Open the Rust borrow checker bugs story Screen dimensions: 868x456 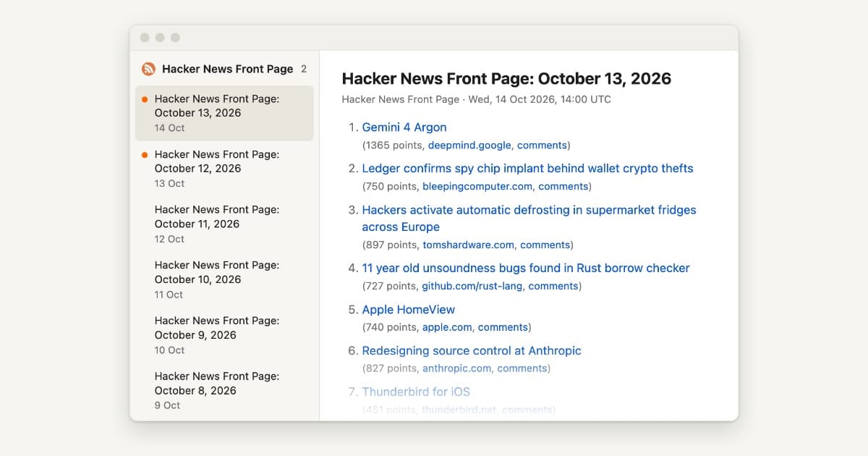pyautogui.click(x=526, y=269)
